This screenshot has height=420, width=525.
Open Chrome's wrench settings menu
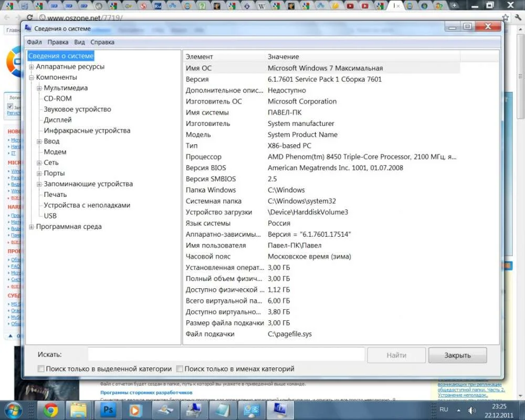(518, 17)
